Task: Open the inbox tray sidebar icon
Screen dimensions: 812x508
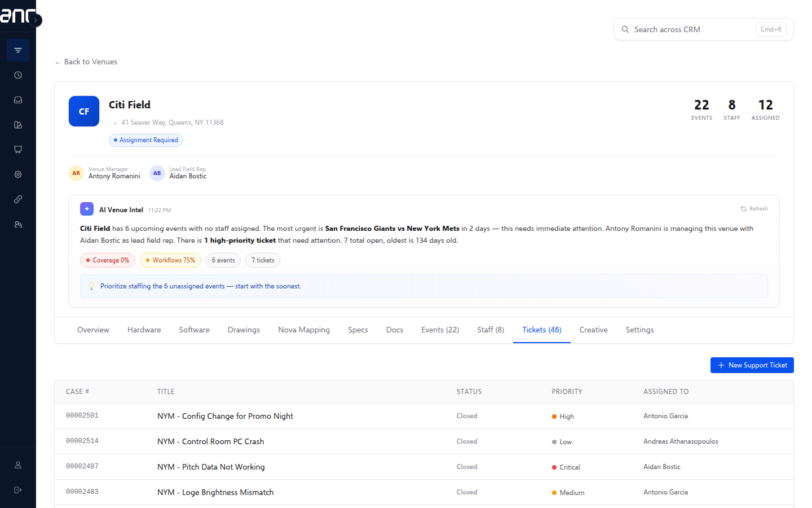Action: (x=18, y=100)
